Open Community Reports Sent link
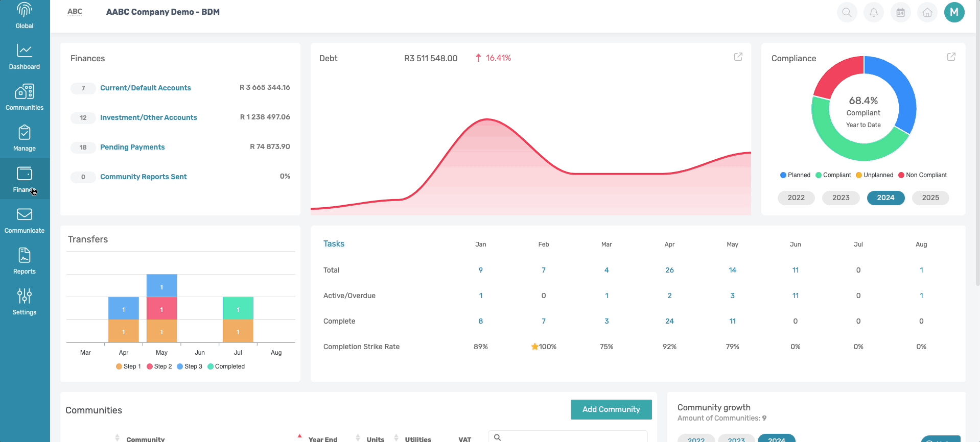 [x=144, y=177]
